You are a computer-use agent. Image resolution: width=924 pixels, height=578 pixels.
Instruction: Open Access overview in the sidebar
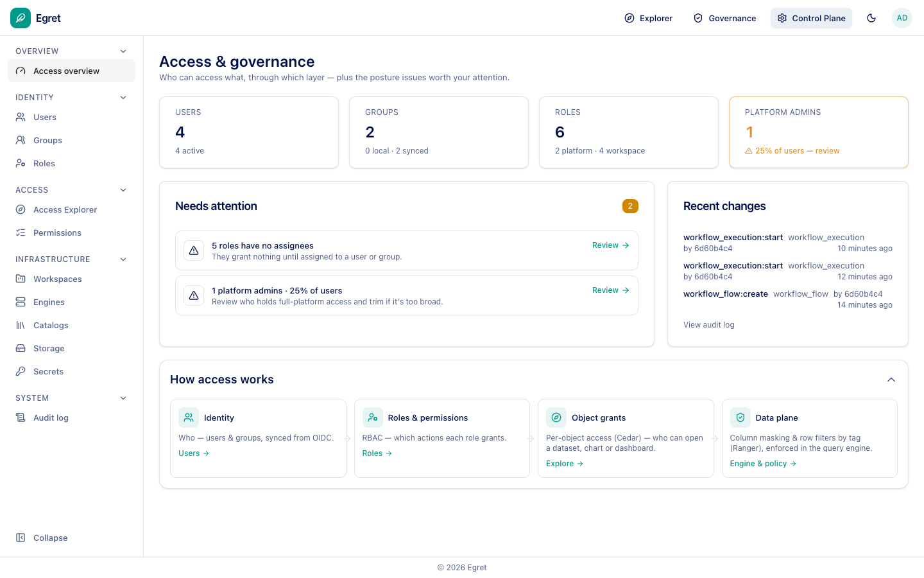coord(71,71)
